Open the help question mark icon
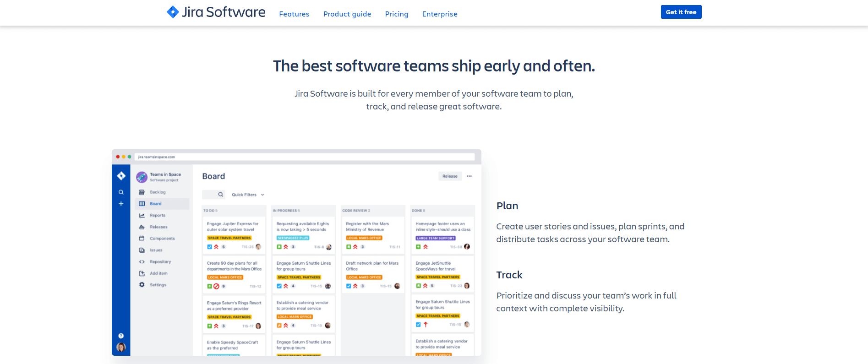This screenshot has width=868, height=364. (121, 336)
